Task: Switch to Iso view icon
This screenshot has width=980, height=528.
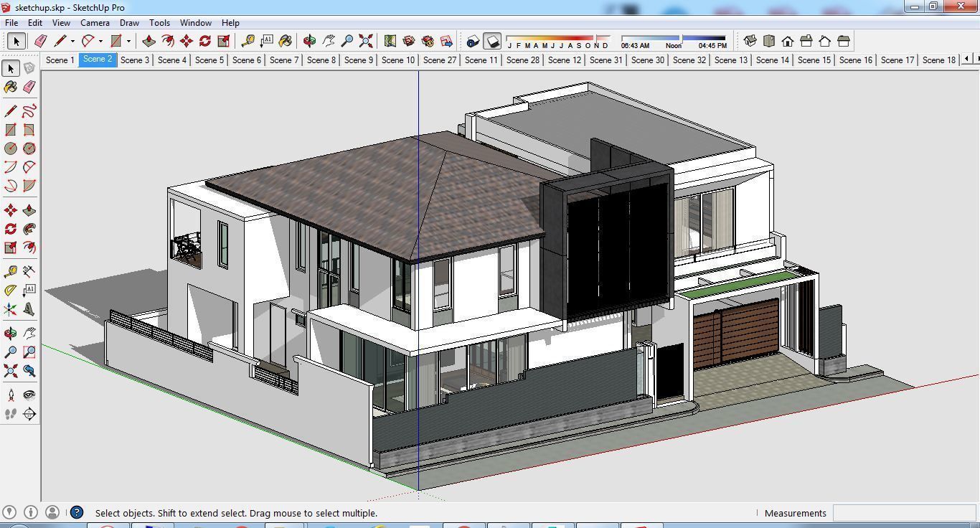Action: point(750,41)
